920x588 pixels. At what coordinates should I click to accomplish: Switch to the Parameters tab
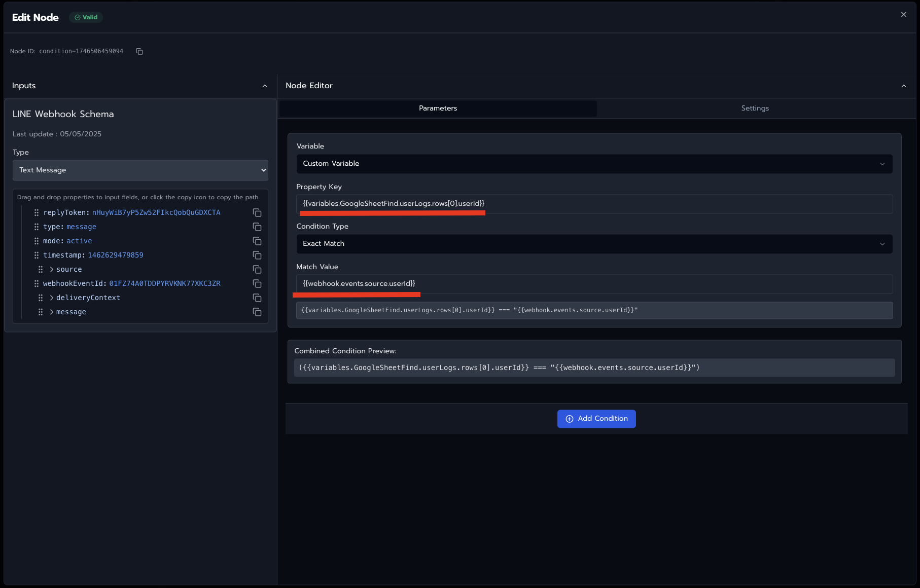pos(438,108)
